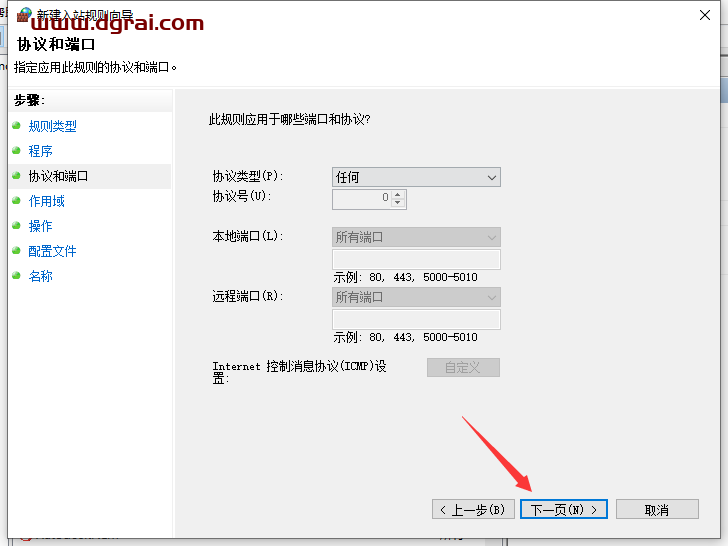Click the 远程端口(R): label
Screen dimensions: 728x546
tap(247, 296)
